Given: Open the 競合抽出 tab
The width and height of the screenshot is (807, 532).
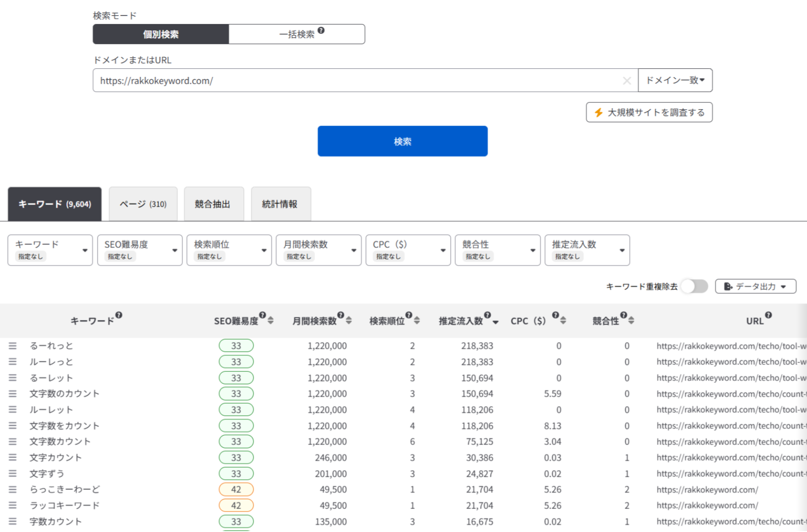Looking at the screenshot, I should coord(213,204).
